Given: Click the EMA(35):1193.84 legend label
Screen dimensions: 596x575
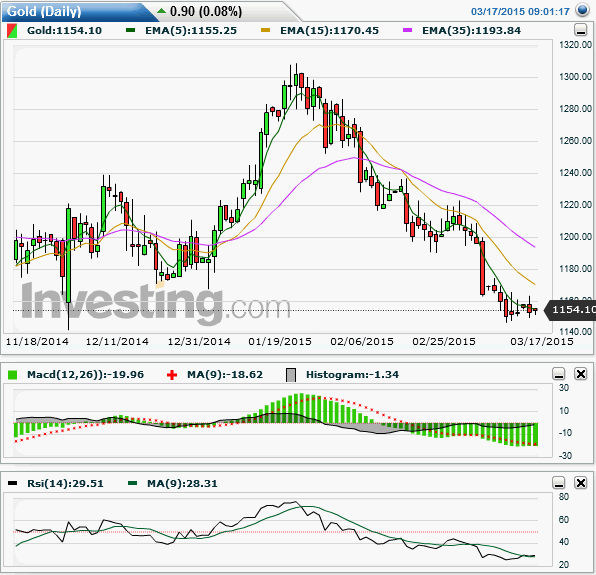Looking at the screenshot, I should point(471,30).
